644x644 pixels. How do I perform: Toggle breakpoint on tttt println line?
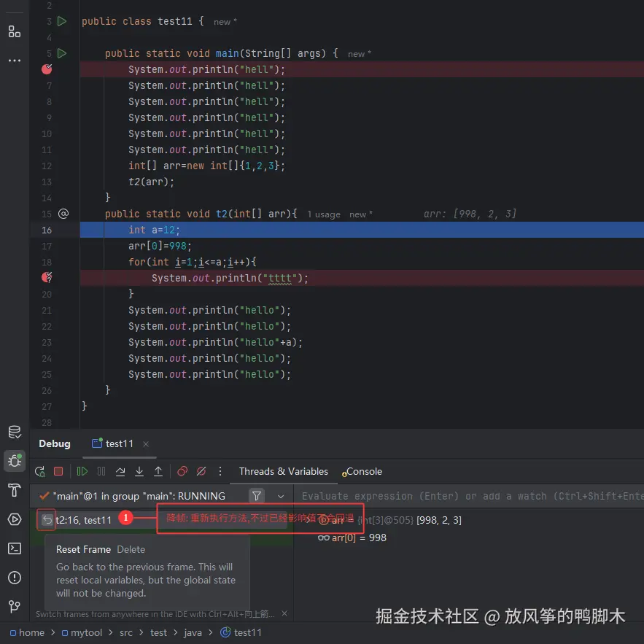(x=47, y=278)
